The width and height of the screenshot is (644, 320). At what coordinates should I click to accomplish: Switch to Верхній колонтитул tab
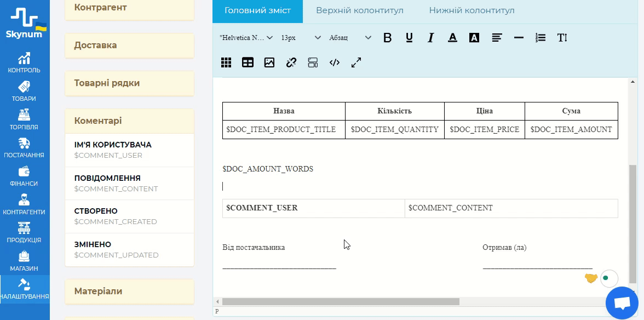point(360,10)
